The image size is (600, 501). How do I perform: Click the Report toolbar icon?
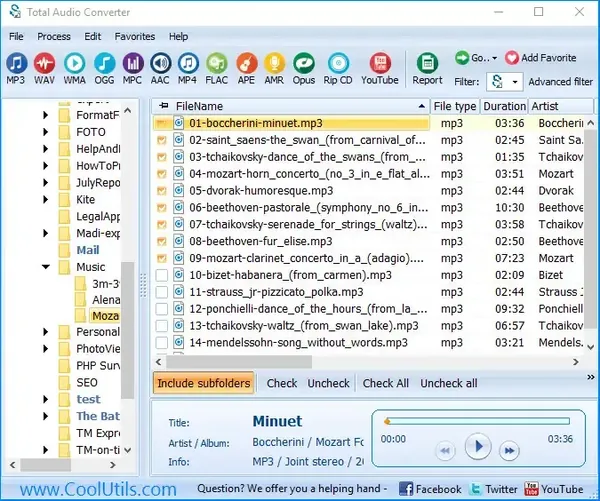click(x=427, y=63)
